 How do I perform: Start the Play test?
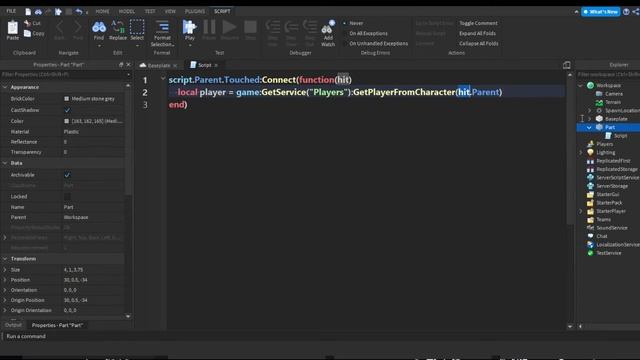click(189, 27)
